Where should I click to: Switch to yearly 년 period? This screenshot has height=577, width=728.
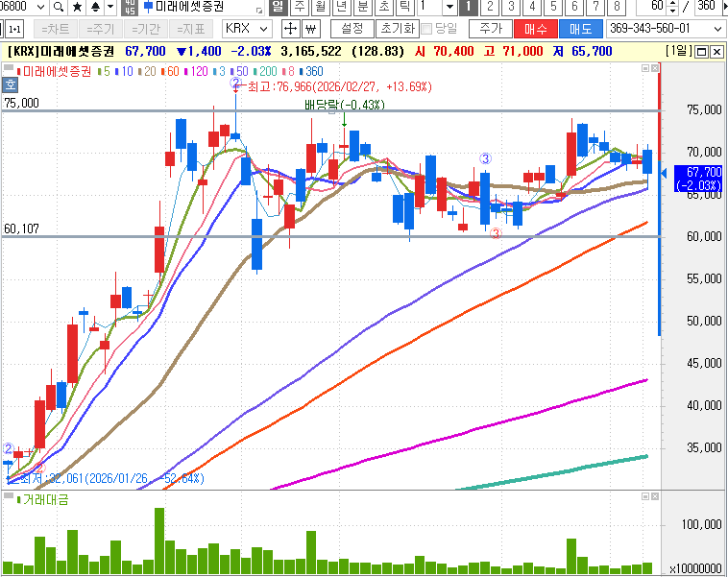click(341, 7)
